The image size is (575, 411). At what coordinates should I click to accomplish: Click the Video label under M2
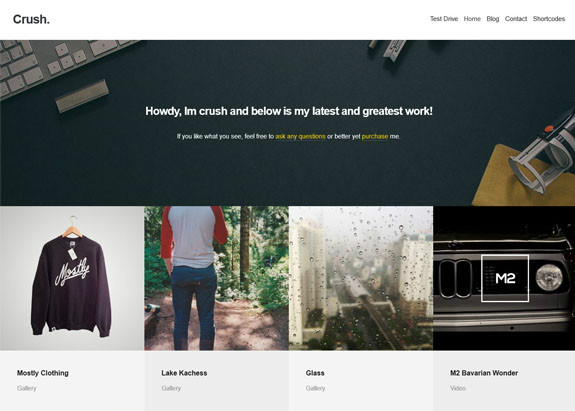(458, 388)
